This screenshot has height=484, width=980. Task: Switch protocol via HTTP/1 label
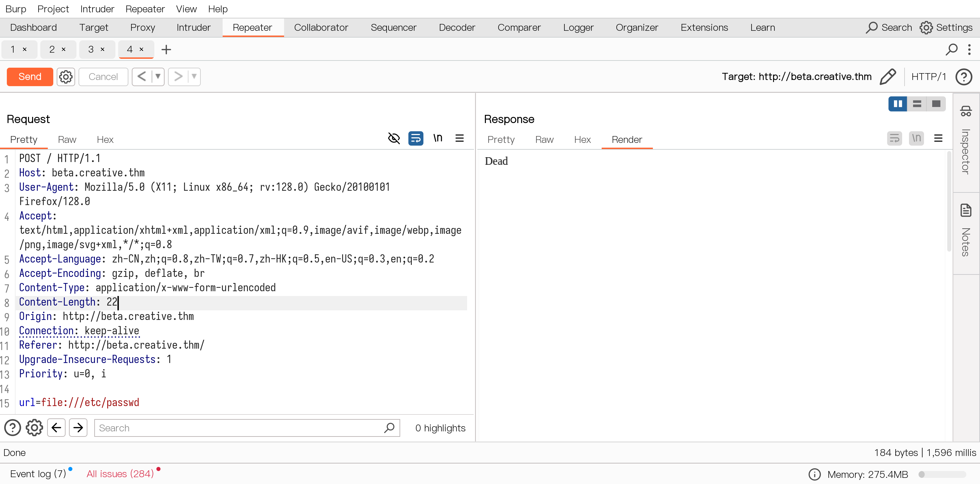(929, 77)
